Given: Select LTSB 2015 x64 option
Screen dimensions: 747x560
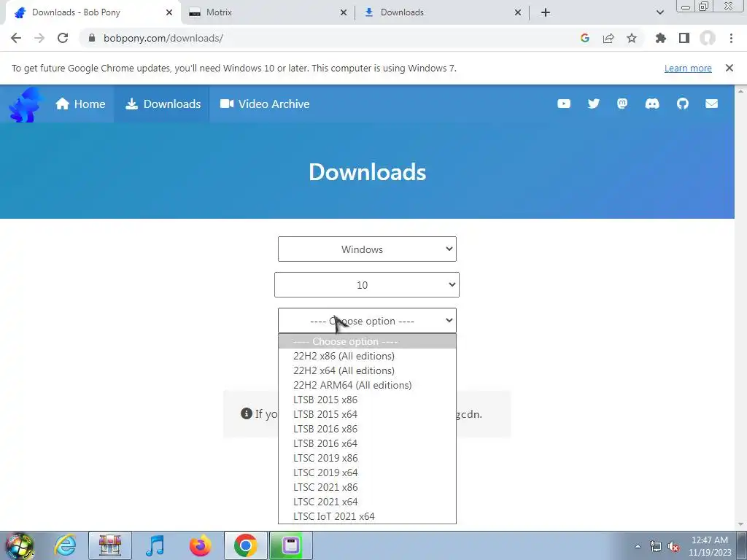Looking at the screenshot, I should click(x=367, y=414).
